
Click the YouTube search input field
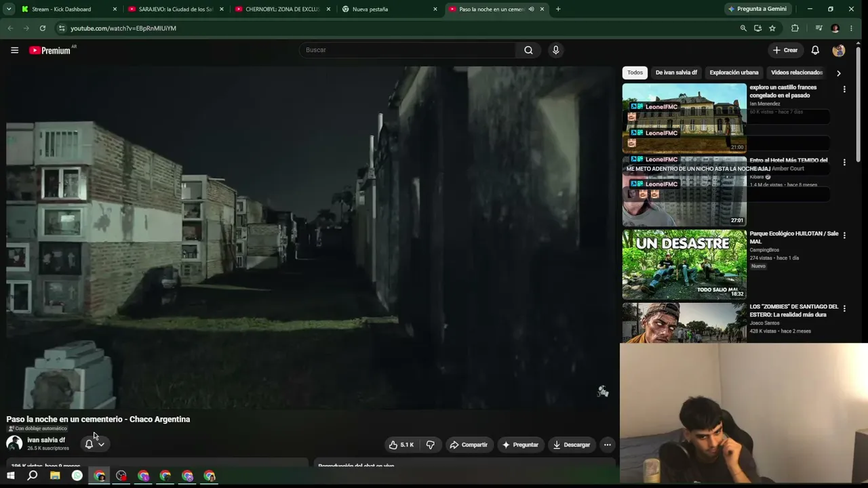pos(408,50)
